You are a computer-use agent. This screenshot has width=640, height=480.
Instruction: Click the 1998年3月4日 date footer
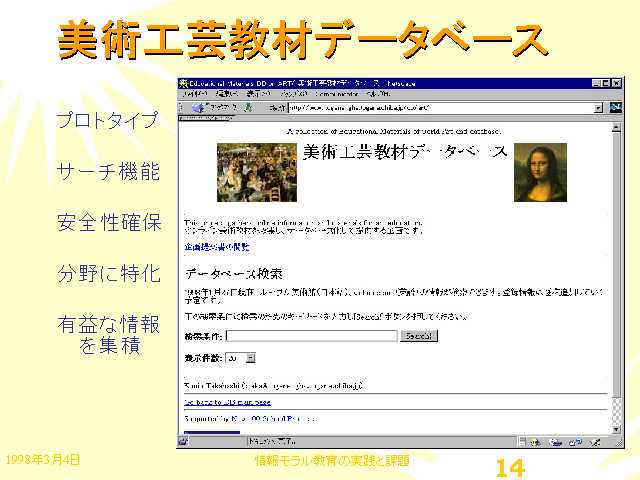tap(42, 460)
